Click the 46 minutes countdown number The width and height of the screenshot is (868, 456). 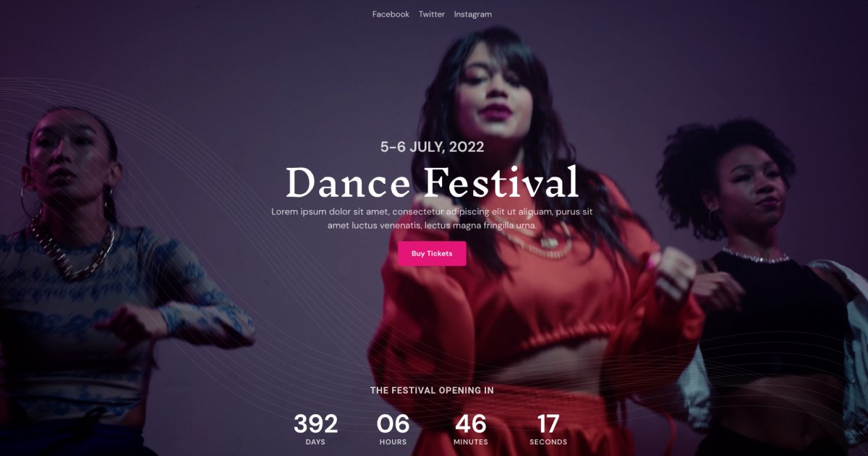(x=471, y=423)
